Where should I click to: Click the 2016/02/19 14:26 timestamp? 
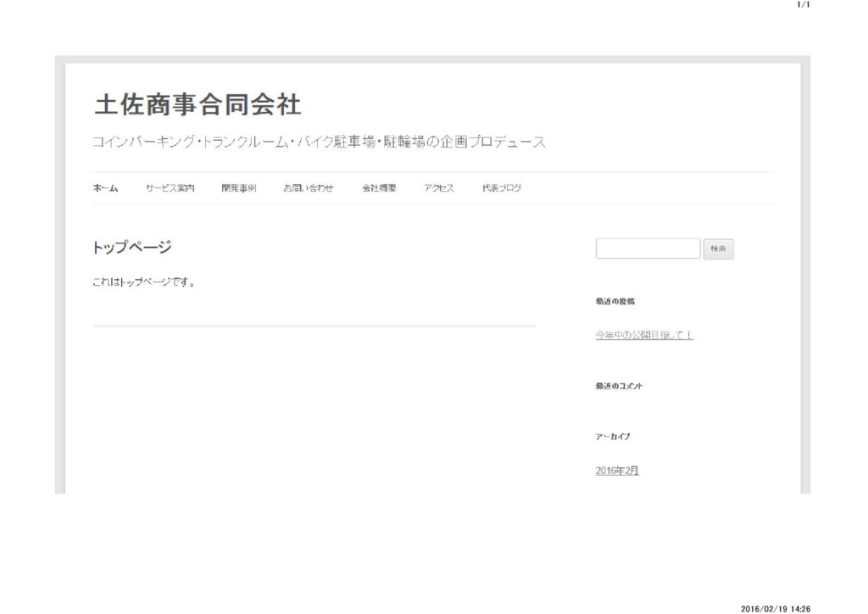776,609
